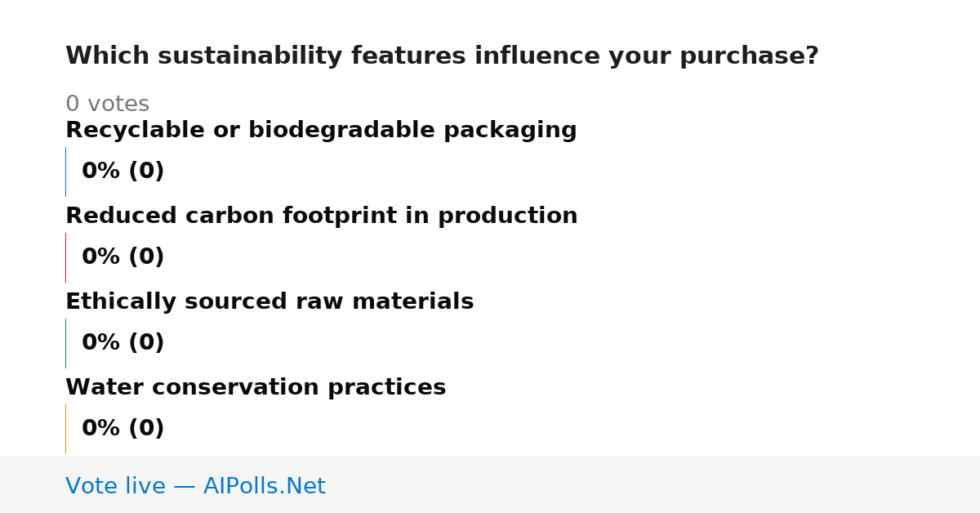The image size is (980, 513).
Task: Select Reduced carbon footprint in production label
Action: pyautogui.click(x=322, y=216)
